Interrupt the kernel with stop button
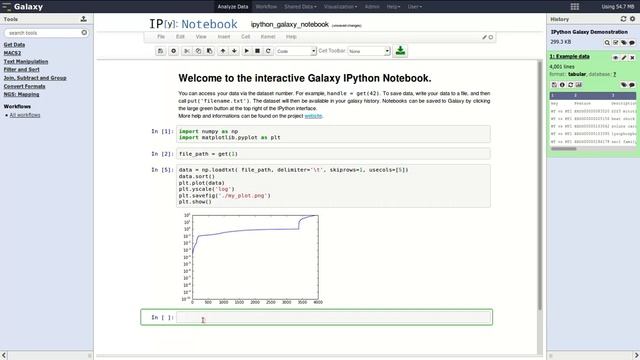Viewport: 640px width, 360px height. tap(257, 51)
